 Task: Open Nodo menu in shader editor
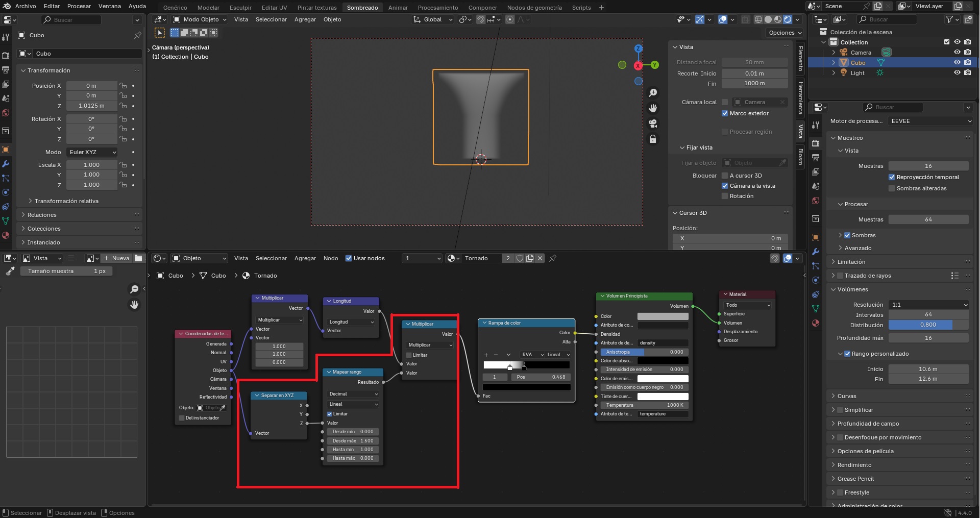[331, 258]
